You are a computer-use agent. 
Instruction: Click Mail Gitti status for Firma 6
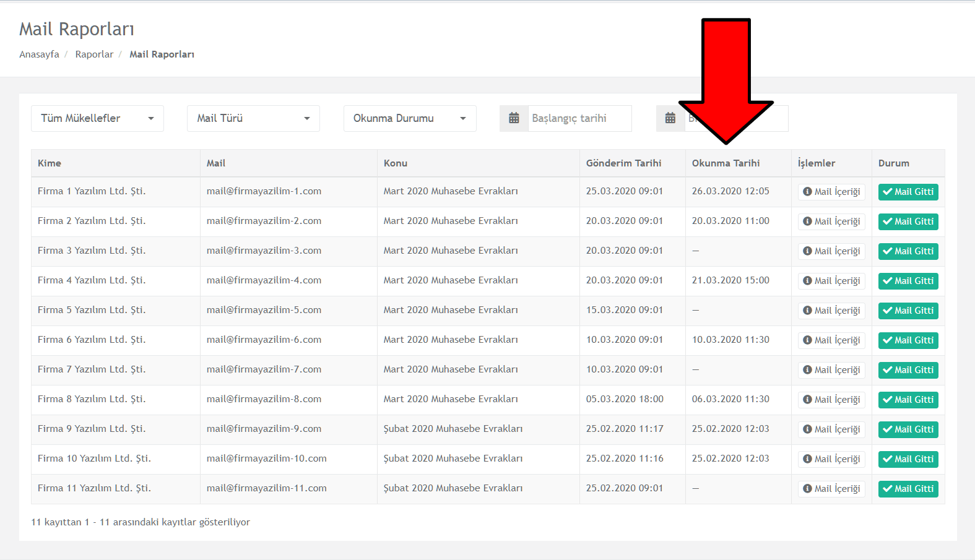point(908,340)
